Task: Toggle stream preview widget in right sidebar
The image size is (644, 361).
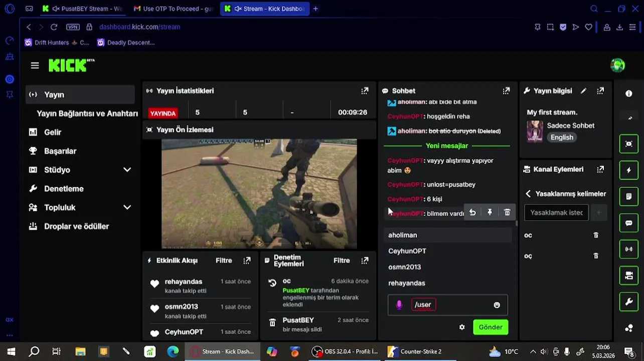Action: pyautogui.click(x=629, y=144)
